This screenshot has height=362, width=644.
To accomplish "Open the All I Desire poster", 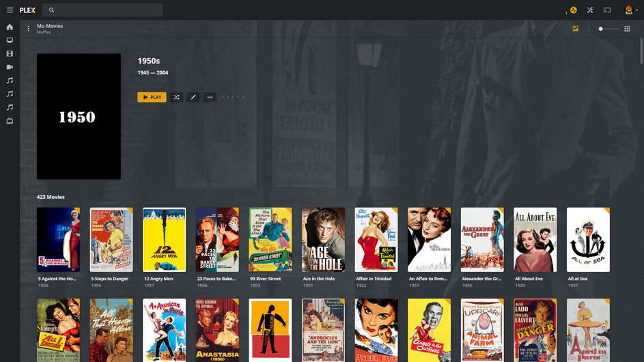I will (58, 331).
